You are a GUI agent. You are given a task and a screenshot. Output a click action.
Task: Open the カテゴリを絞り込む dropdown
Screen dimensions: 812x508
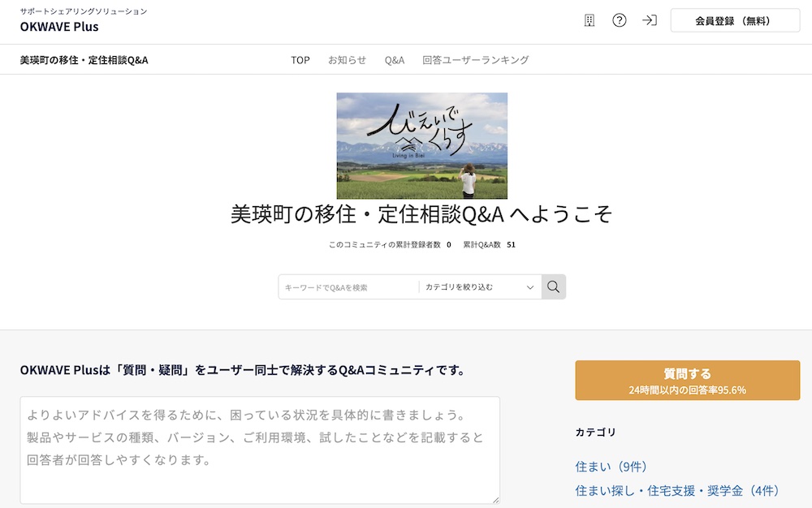coord(478,286)
